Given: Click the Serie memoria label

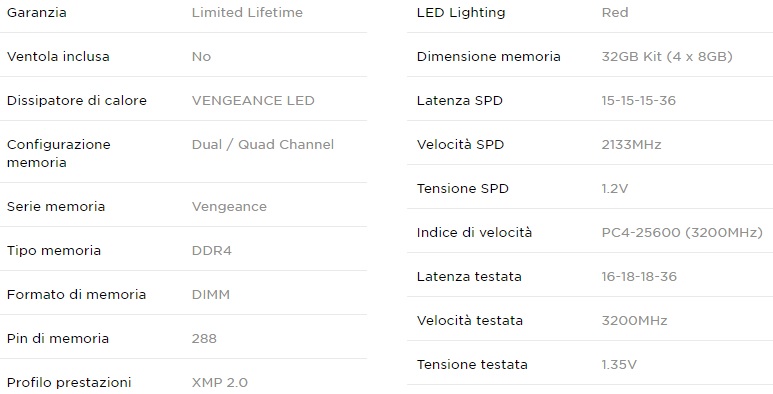Looking at the screenshot, I should pos(56,206).
